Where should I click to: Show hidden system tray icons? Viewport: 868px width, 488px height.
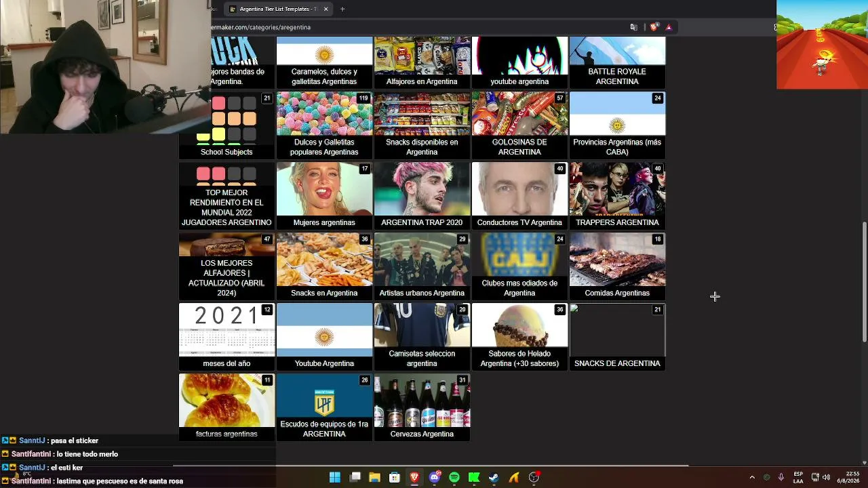(752, 477)
